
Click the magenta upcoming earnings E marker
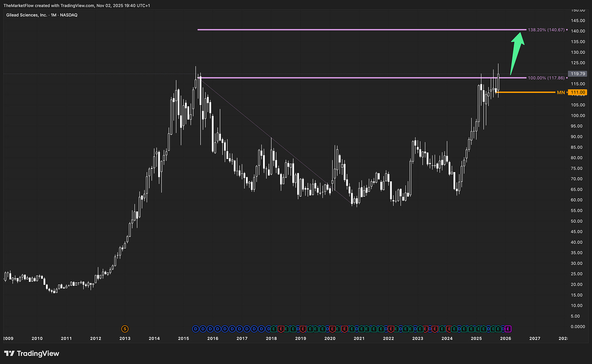[x=507, y=328]
